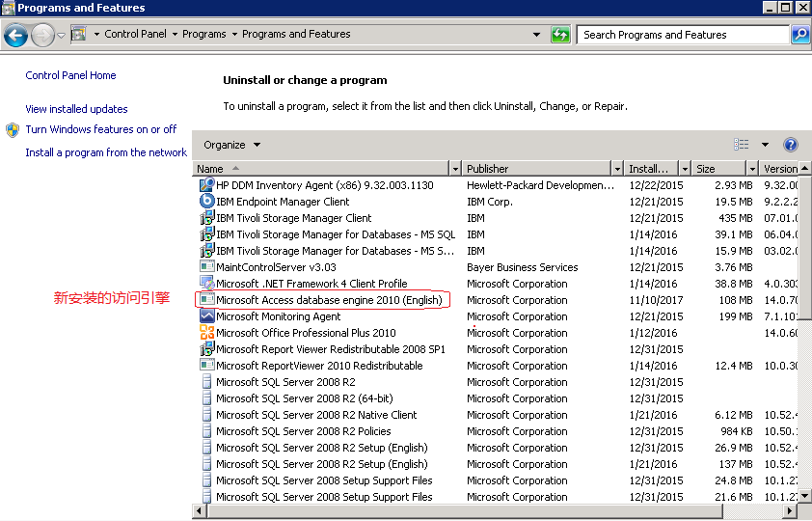Click the shield icon beside Turn Windows features
Image resolution: width=812 pixels, height=521 pixels.
(x=13, y=129)
